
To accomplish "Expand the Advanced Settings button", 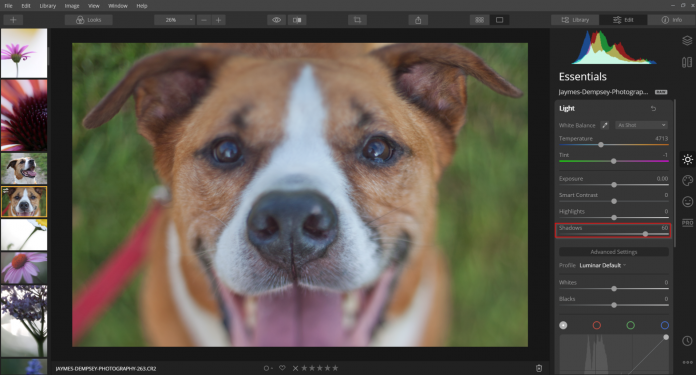I will tap(614, 252).
